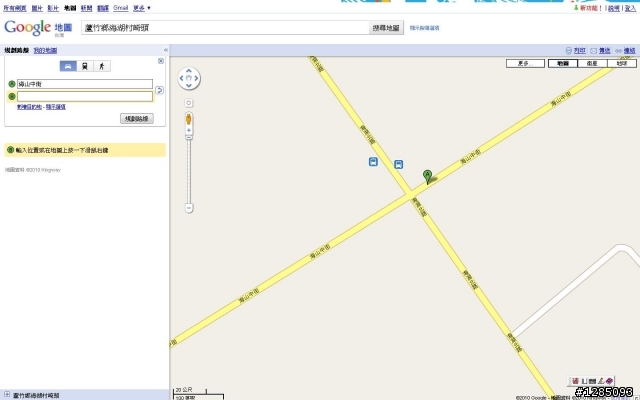This screenshot has width=640, height=400.
Task: Open the 顯示搜尋選項 search options link
Action: (424, 28)
